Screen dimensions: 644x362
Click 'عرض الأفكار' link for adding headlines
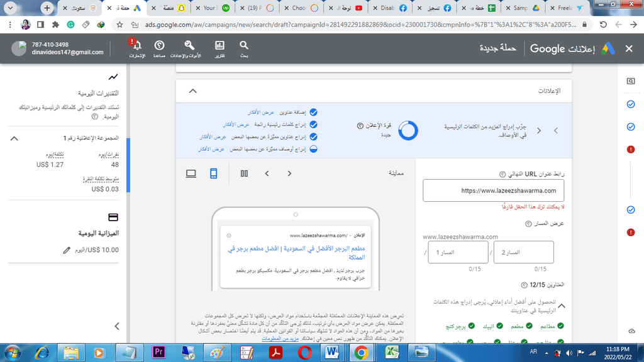coord(261,112)
